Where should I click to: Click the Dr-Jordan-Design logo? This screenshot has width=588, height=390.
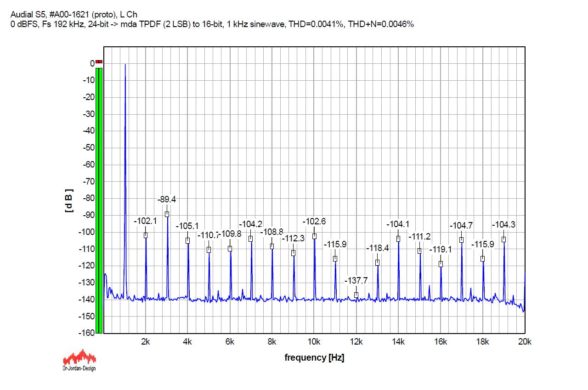tap(79, 359)
